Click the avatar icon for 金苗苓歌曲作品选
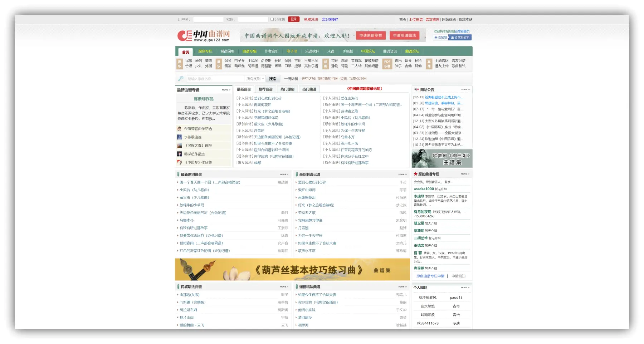The image size is (644, 344). coord(180,129)
